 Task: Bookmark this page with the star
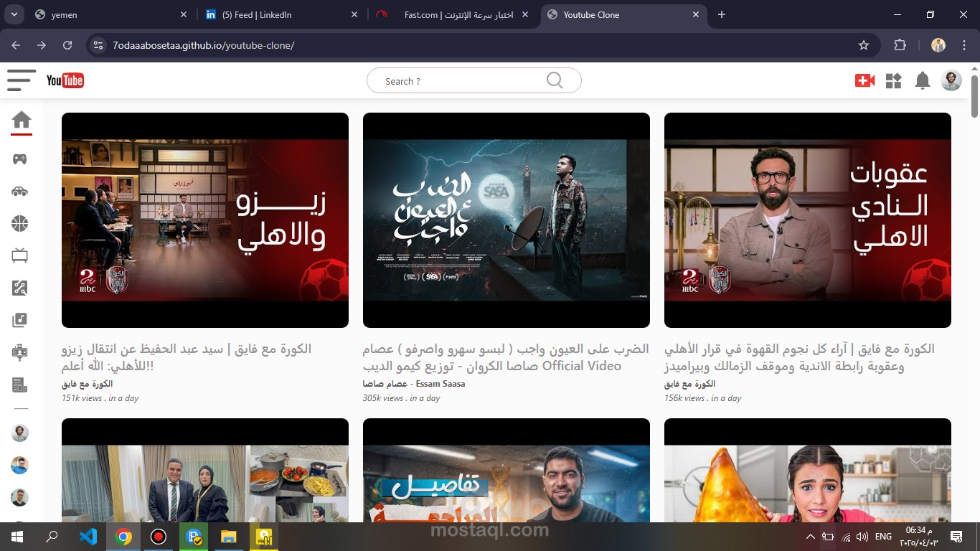coord(864,45)
